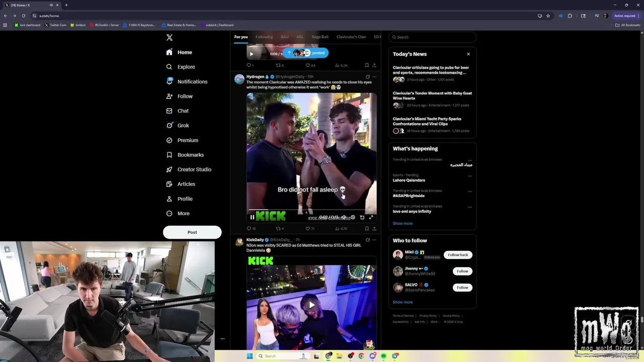Viewport: 644px width, 362px height.
Task: View Hydrogen post analytics 4.7K
Action: click(x=341, y=228)
